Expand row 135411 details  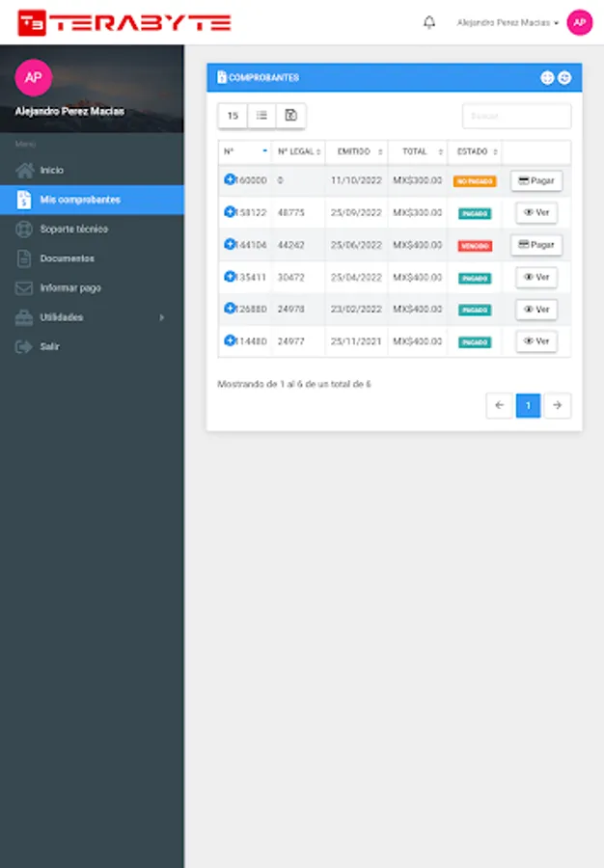click(230, 276)
